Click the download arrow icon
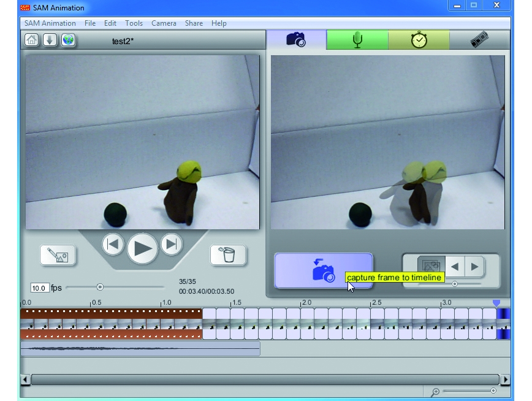This screenshot has width=532, height=401. pos(50,40)
